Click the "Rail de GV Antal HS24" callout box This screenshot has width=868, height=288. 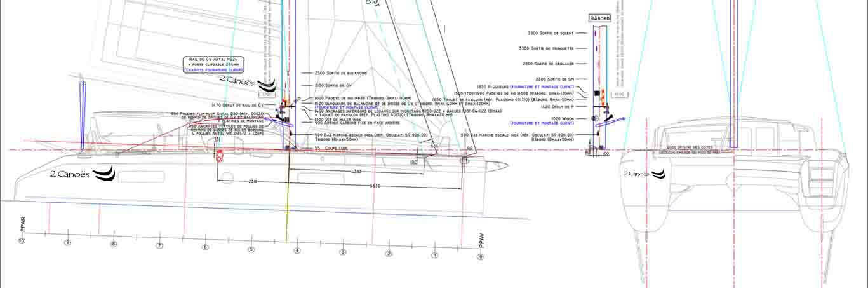[x=213, y=64]
